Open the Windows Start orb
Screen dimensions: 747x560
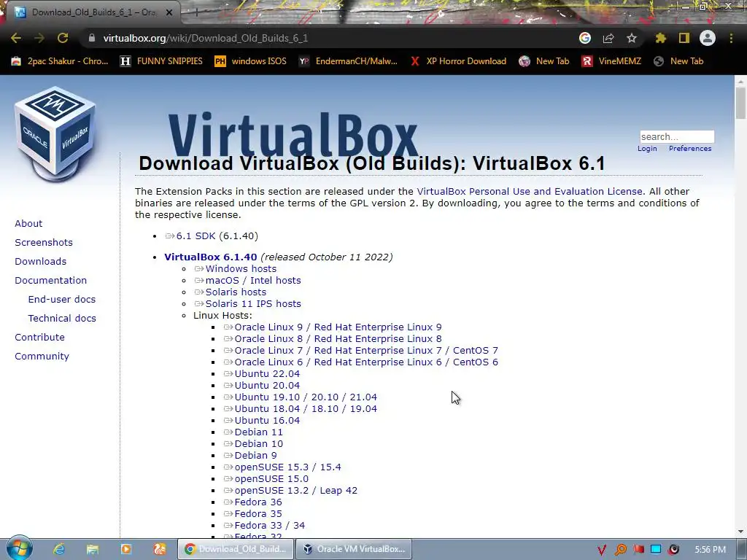tap(19, 548)
